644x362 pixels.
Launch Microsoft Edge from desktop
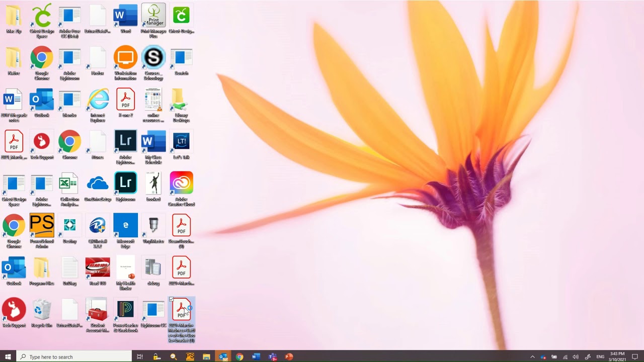(125, 231)
